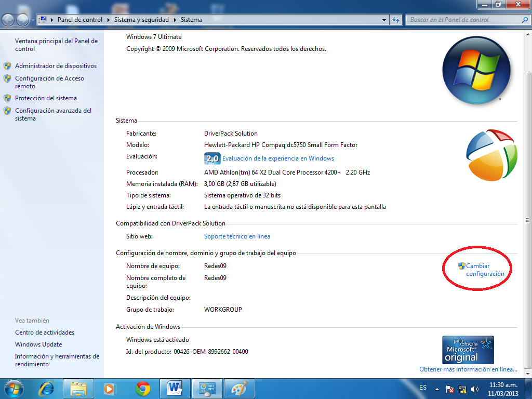Image resolution: width=532 pixels, height=399 pixels.
Task: Open the DriverPack Solution logo icon
Action: click(491, 154)
